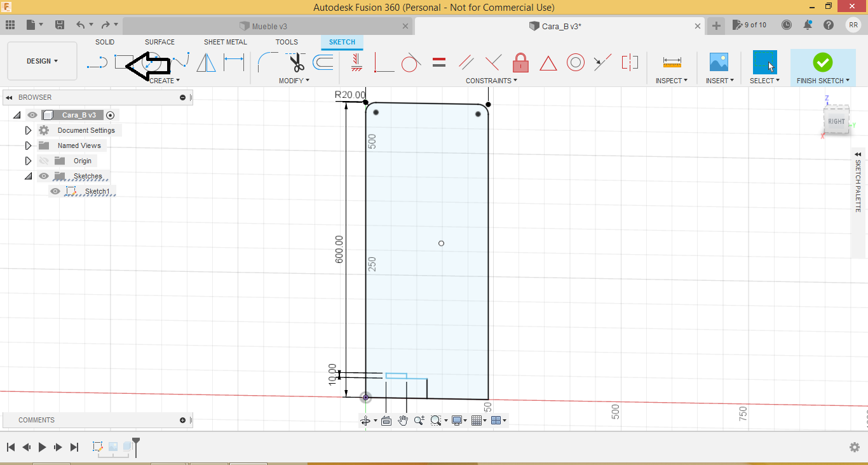868x465 pixels.
Task: Toggle visibility of Cara_B v3 component
Action: [32, 115]
